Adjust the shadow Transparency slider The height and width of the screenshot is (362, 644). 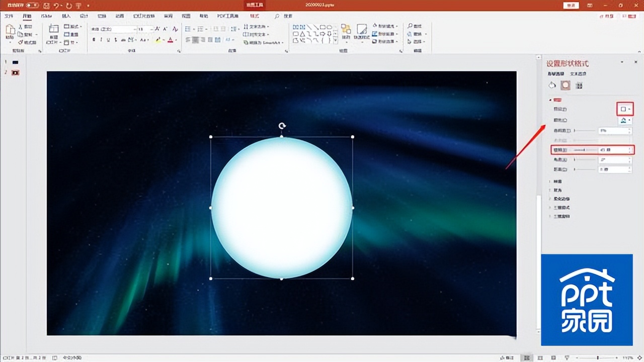point(585,131)
